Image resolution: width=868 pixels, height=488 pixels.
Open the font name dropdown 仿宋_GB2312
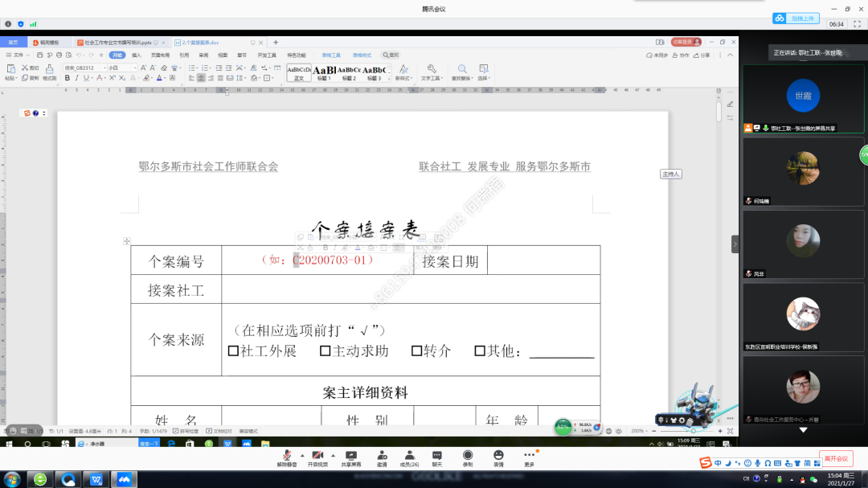[103, 68]
